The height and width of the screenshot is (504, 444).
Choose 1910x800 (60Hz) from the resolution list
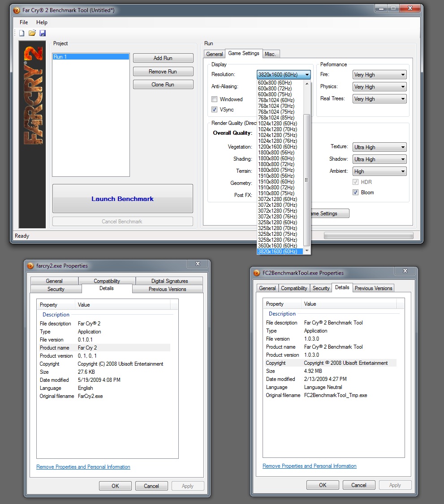pos(280,182)
